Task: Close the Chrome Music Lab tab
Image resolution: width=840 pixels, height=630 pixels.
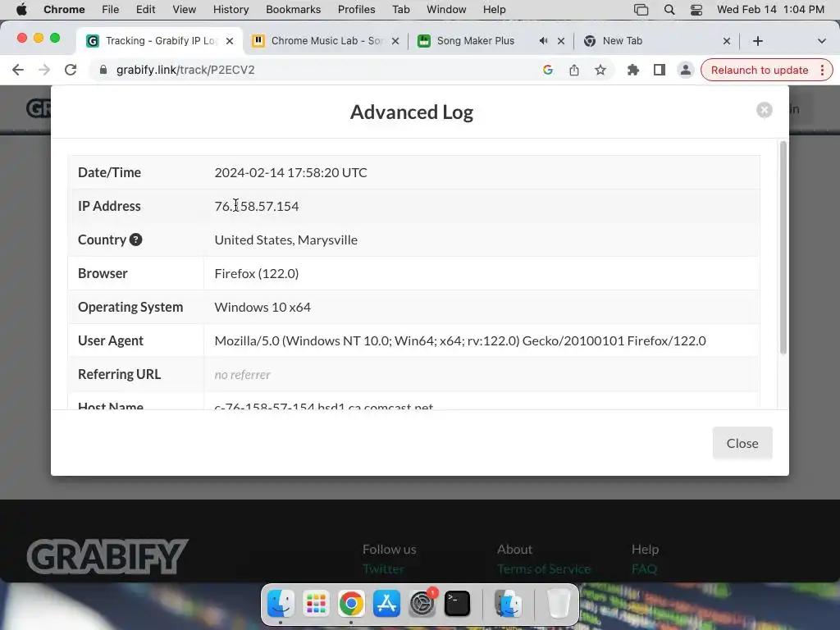Action: (x=395, y=41)
